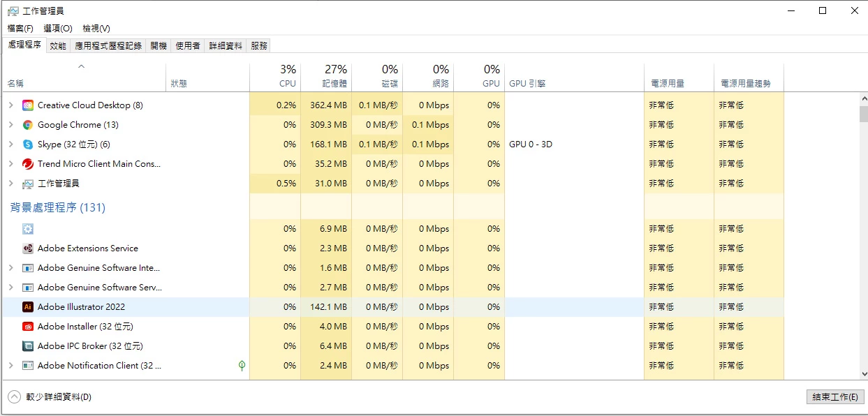Toggle sort direction arrow above 名稱

[x=81, y=67]
